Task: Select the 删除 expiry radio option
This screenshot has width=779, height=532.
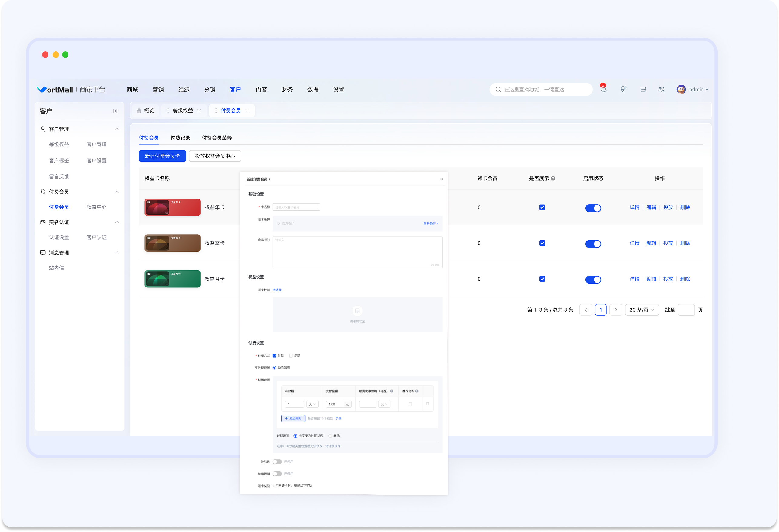Action: [330, 436]
